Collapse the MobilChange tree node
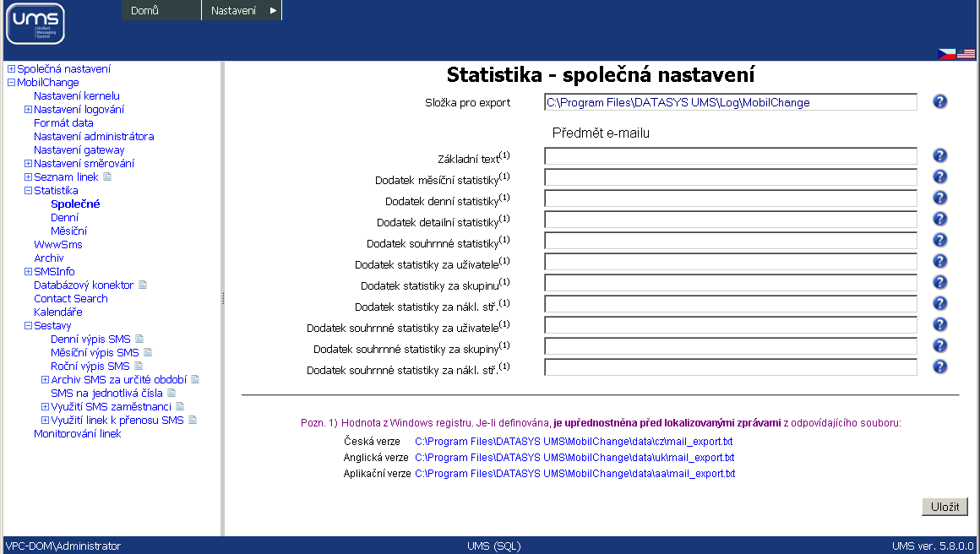The image size is (980, 554). point(11,83)
